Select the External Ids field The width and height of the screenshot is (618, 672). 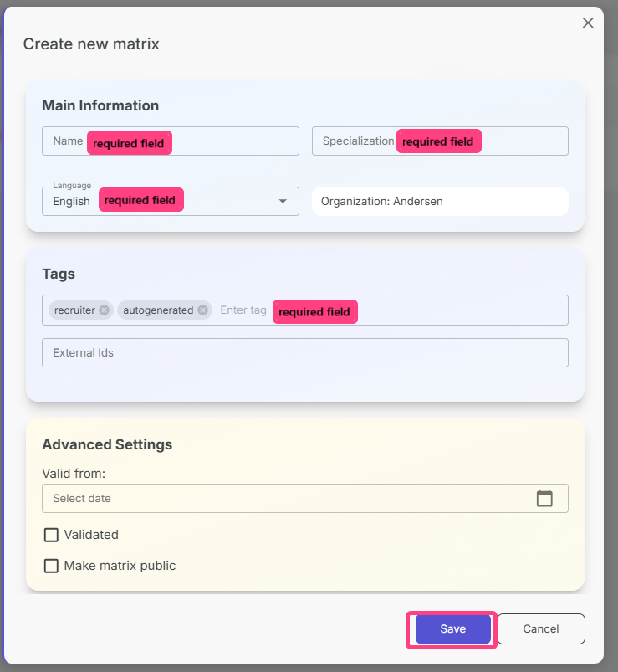point(304,353)
